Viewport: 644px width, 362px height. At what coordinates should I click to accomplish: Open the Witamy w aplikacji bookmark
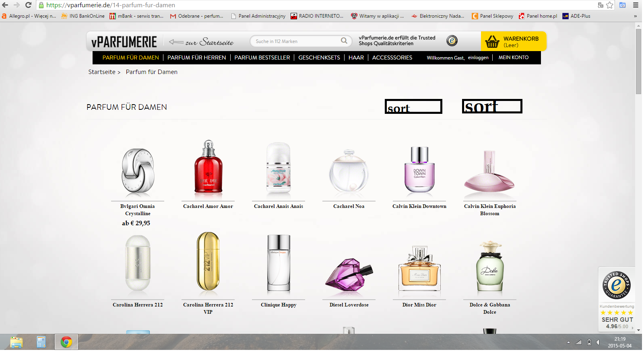coord(378,16)
